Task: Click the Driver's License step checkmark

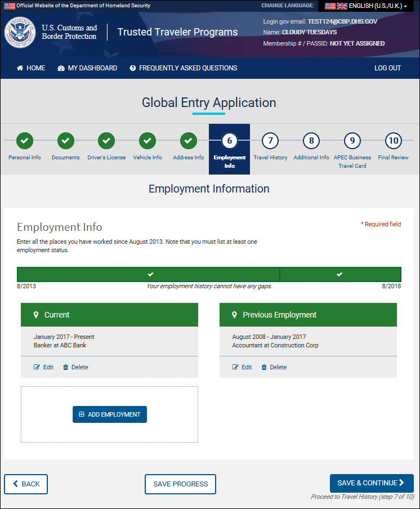Action: pos(106,141)
